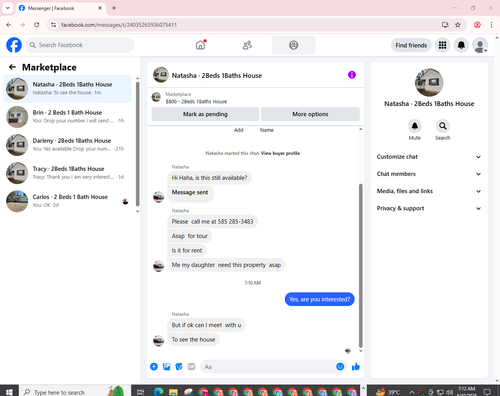Viewport: 500px width, 396px height.
Task: Mute the Natasha conversation
Action: 415,126
